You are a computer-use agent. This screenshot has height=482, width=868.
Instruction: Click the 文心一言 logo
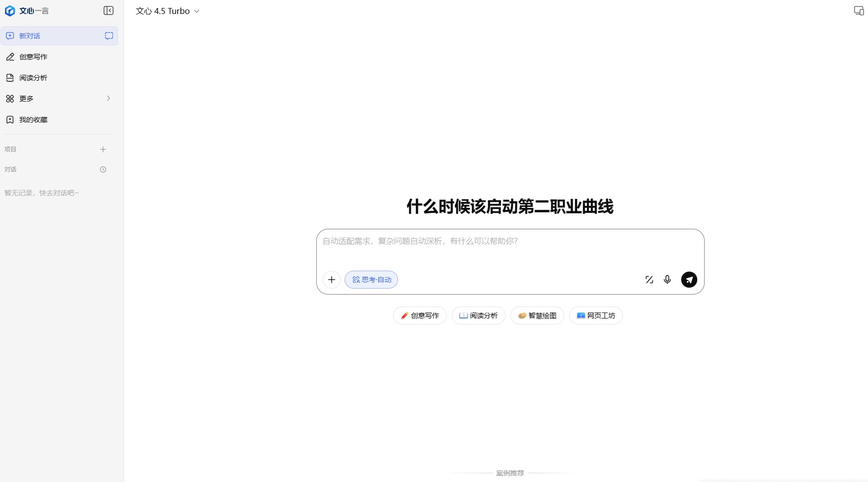click(x=27, y=10)
